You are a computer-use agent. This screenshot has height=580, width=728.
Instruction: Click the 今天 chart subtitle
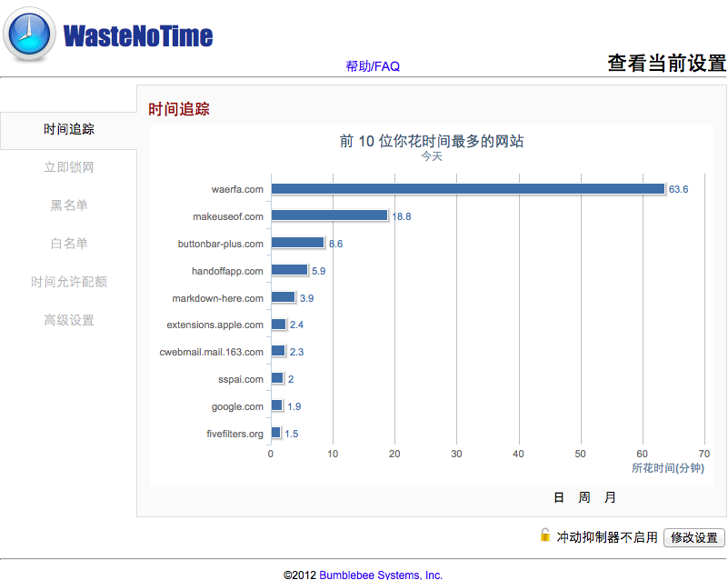tap(432, 156)
